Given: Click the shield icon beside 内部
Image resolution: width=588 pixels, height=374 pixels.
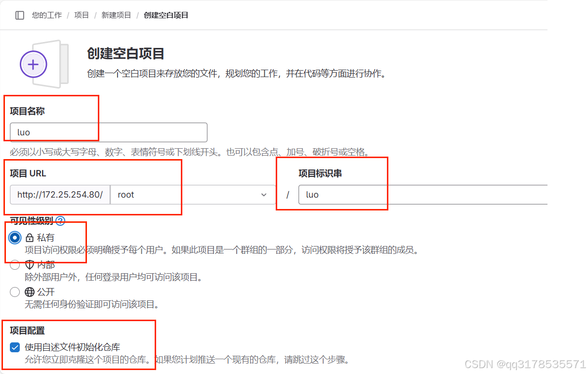Looking at the screenshot, I should point(30,264).
